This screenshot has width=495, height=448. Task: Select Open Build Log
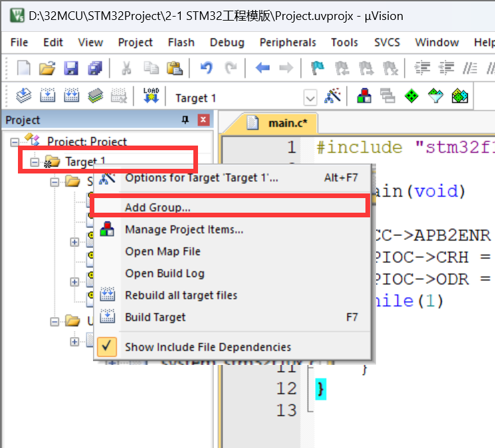(x=233, y=273)
